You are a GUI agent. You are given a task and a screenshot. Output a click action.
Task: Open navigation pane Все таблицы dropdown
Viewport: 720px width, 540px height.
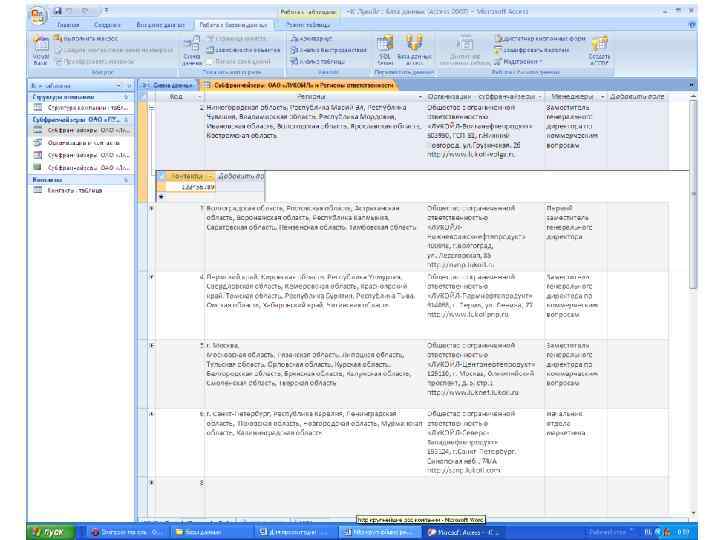click(118, 85)
